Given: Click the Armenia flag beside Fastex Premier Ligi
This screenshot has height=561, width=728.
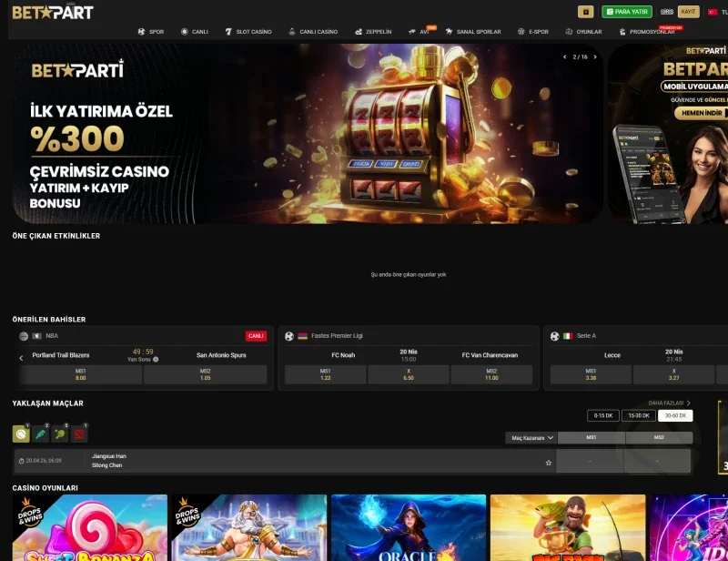Looking at the screenshot, I should point(303,336).
